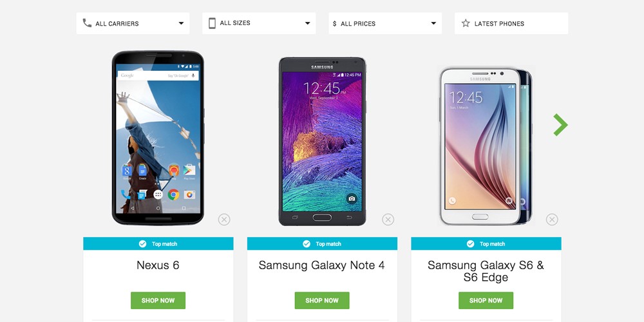The height and width of the screenshot is (322, 644).
Task: Click Shop Now under Galaxy S6 & S6 Edge
Action: tap(486, 300)
